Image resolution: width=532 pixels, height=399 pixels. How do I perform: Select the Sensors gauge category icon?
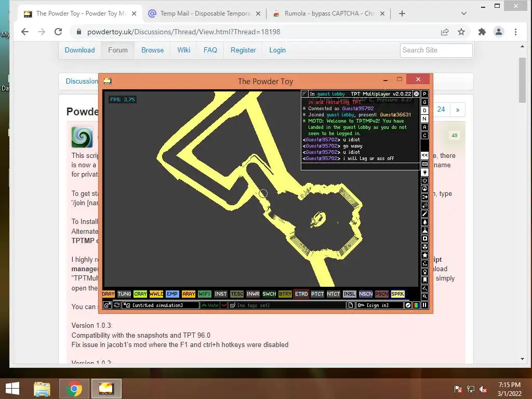424,189
